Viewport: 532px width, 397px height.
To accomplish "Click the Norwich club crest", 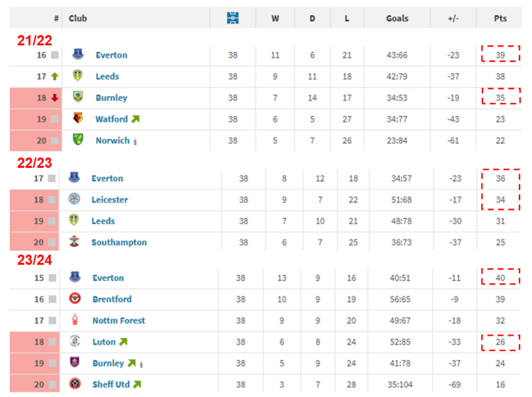I will 78,140.
